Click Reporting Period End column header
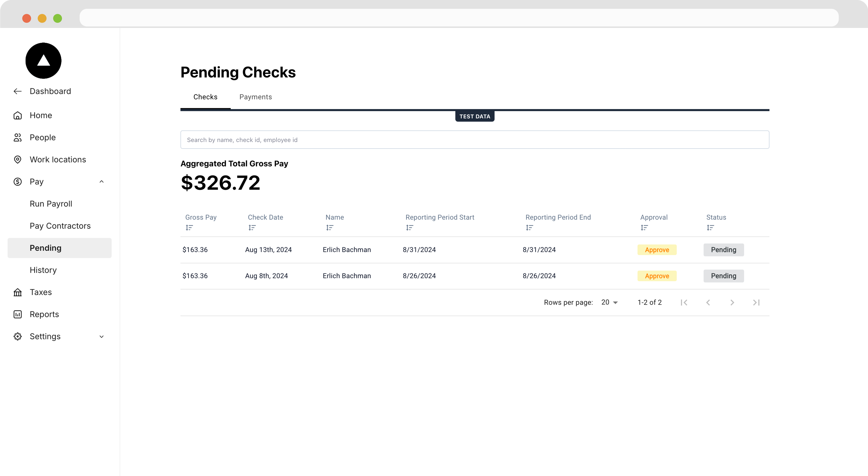The image size is (868, 476). [558, 217]
